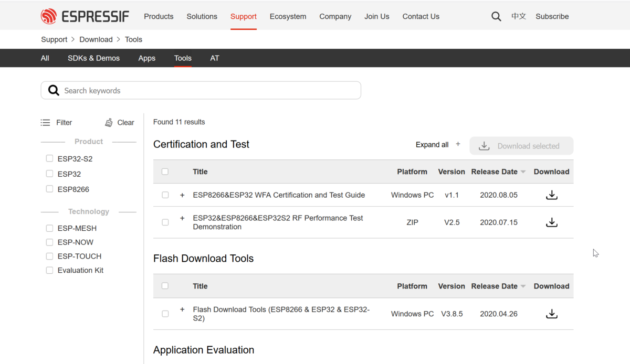This screenshot has height=364, width=630.
Task: Switch to the All tab
Action: [45, 58]
